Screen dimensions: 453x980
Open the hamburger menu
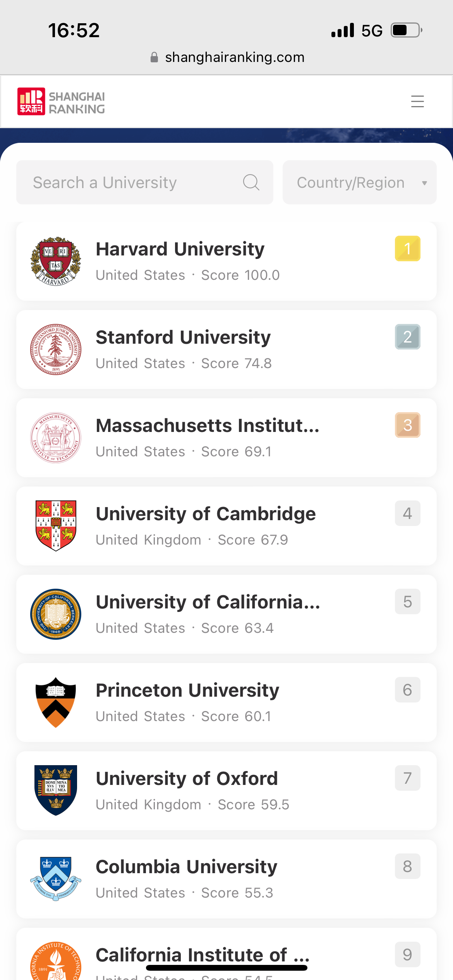pos(417,101)
